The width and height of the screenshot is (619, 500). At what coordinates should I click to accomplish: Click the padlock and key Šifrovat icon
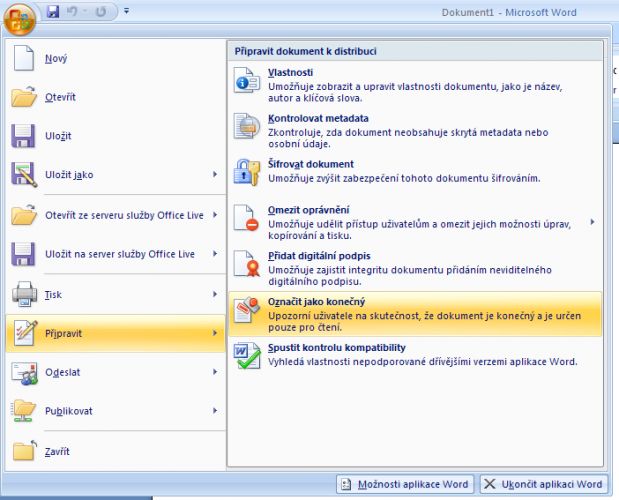click(247, 172)
